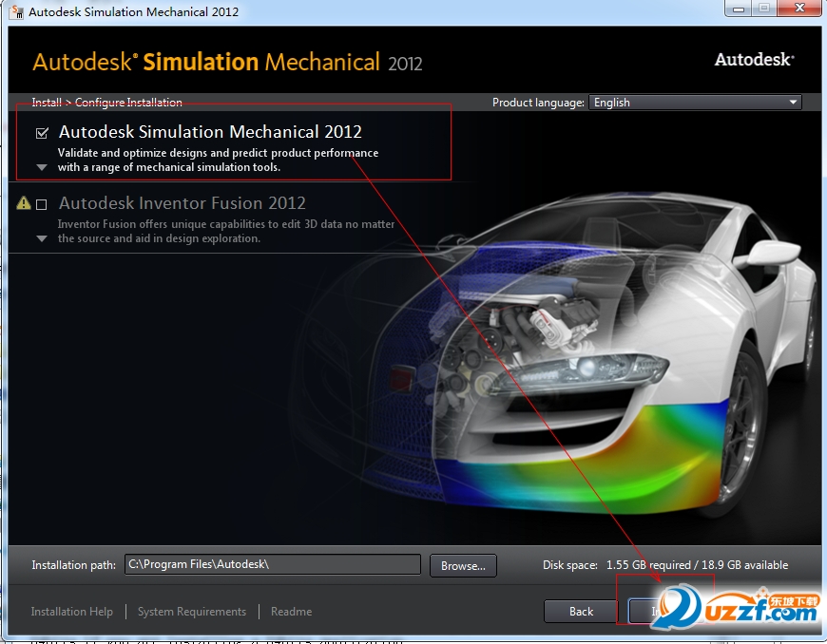
Task: Open Readme link
Action: pyautogui.click(x=291, y=612)
